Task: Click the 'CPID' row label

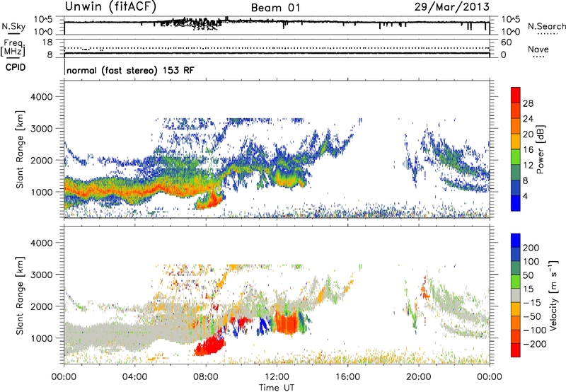Action: 16,67
